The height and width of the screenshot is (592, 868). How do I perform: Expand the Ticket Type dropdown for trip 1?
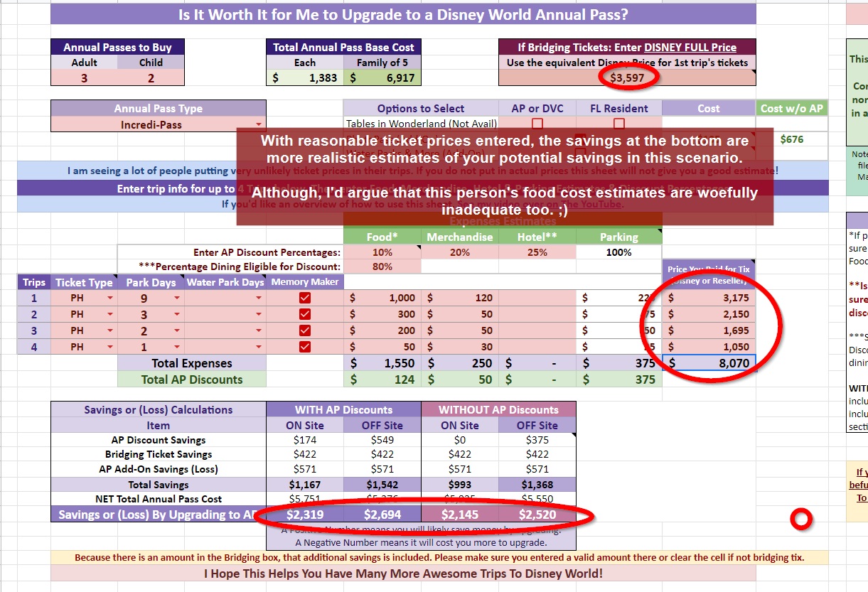point(110,298)
